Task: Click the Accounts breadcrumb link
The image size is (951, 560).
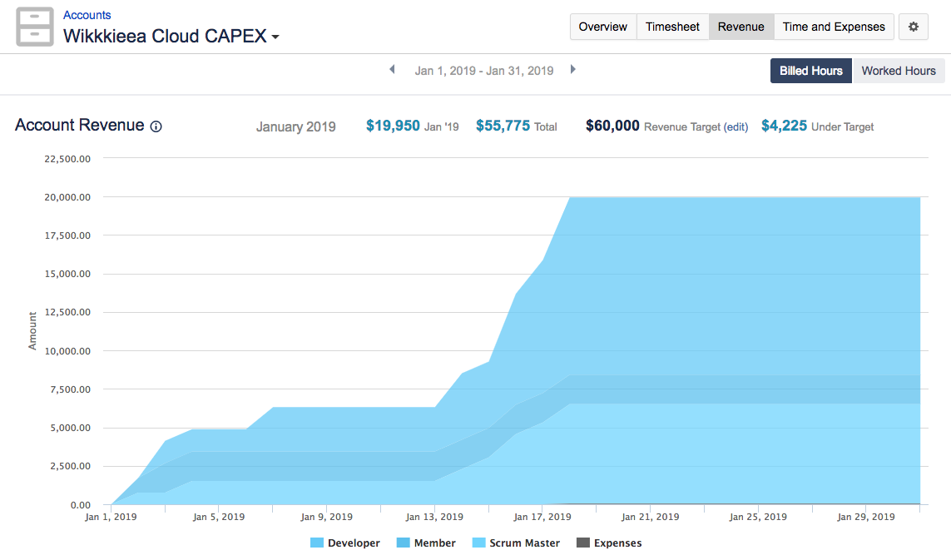Action: click(87, 14)
